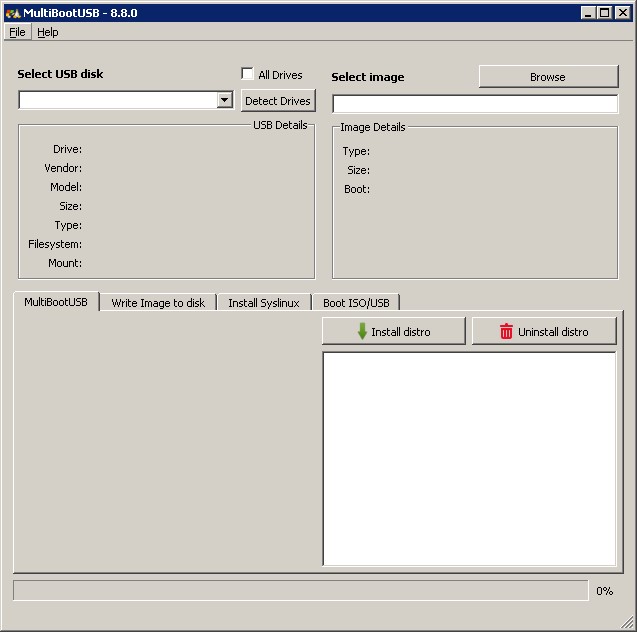Viewport: 637px width, 632px height.
Task: Click the window resize grip corner
Action: pos(628,623)
